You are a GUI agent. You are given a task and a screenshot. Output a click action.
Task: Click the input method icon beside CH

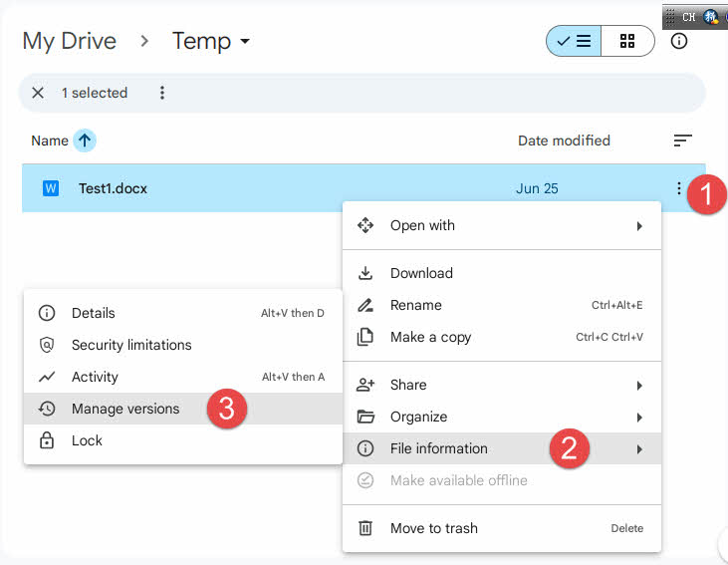pos(710,17)
